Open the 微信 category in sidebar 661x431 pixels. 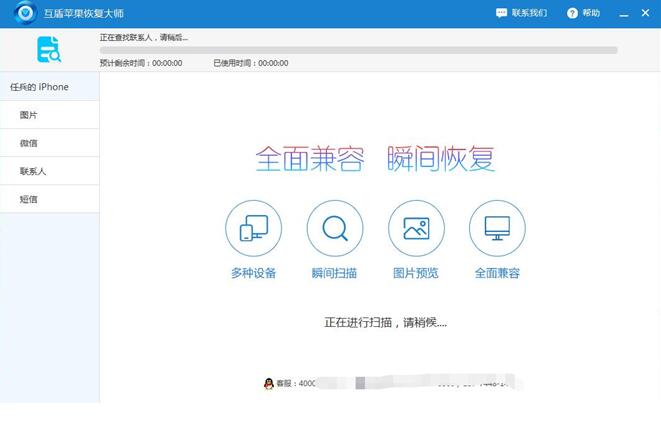pyautogui.click(x=50, y=143)
